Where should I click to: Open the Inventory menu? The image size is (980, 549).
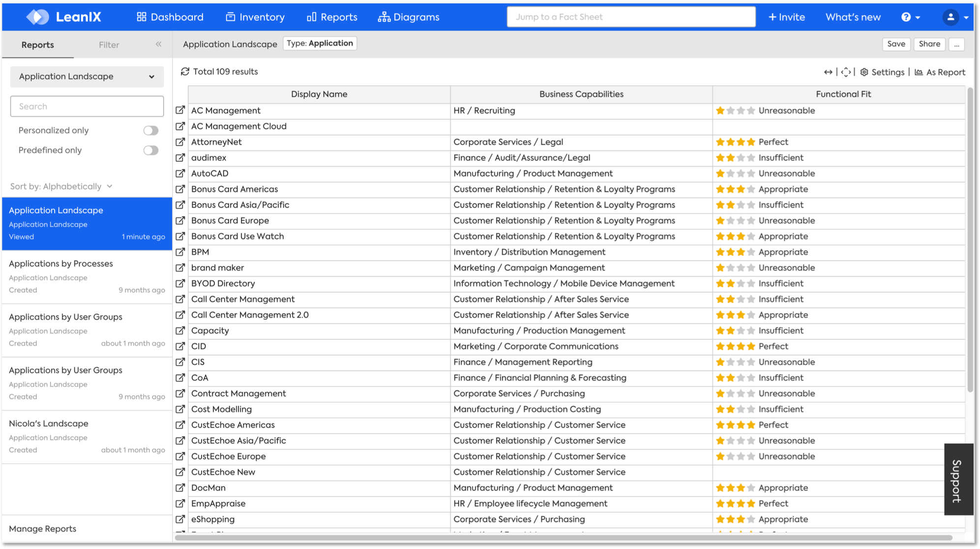255,17
